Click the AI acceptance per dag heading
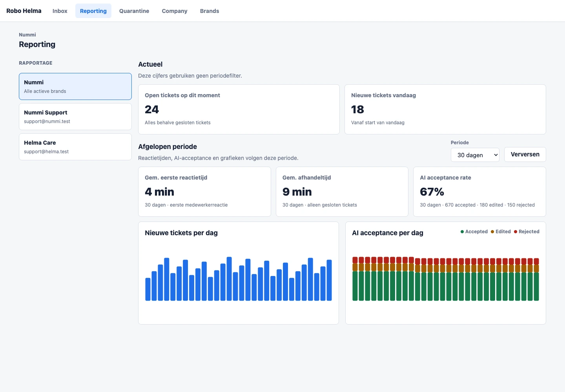This screenshot has height=392, width=565. 388,233
